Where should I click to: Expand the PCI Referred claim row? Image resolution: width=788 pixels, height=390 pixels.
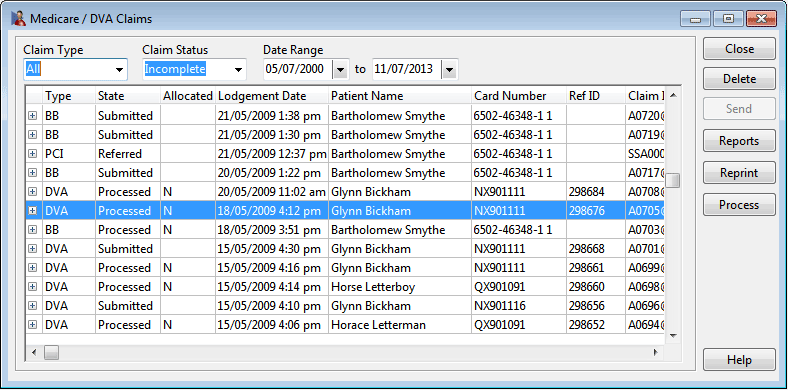tap(33, 154)
